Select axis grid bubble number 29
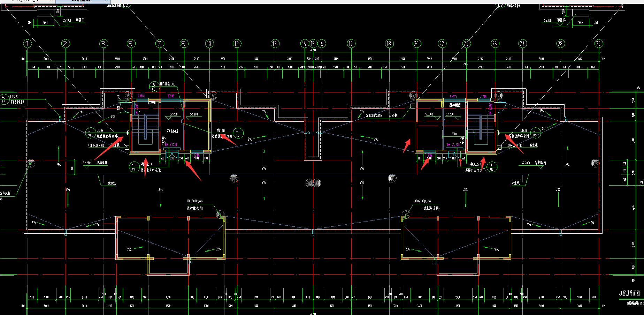 (x=599, y=44)
